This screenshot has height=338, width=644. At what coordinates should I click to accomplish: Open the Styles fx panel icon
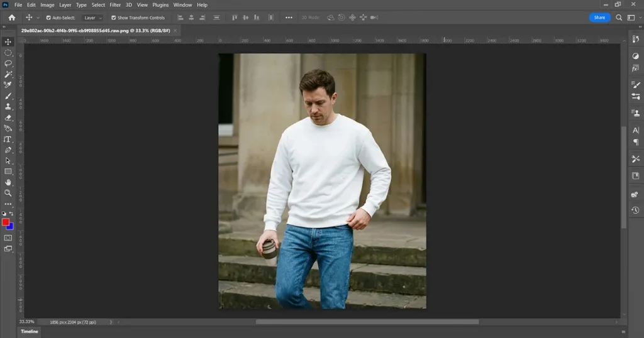pos(635,68)
